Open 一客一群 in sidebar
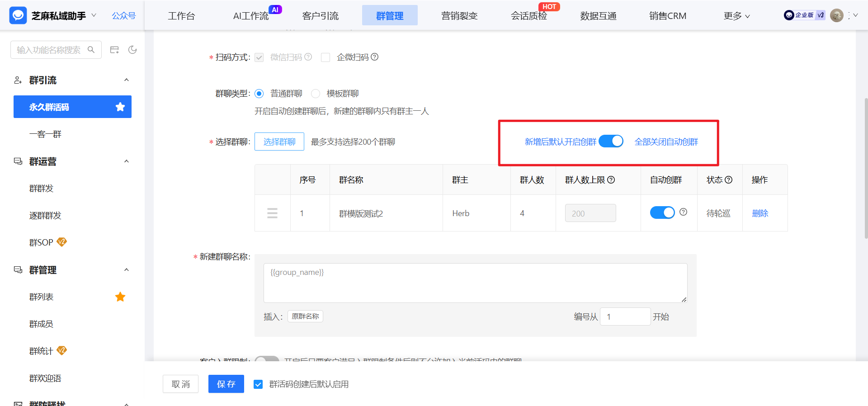 [x=45, y=134]
